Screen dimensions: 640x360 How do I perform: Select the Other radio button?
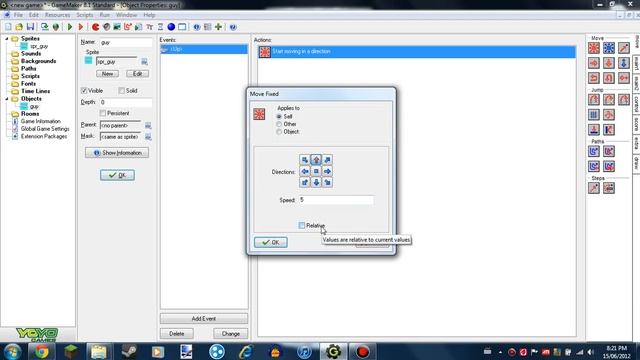279,124
